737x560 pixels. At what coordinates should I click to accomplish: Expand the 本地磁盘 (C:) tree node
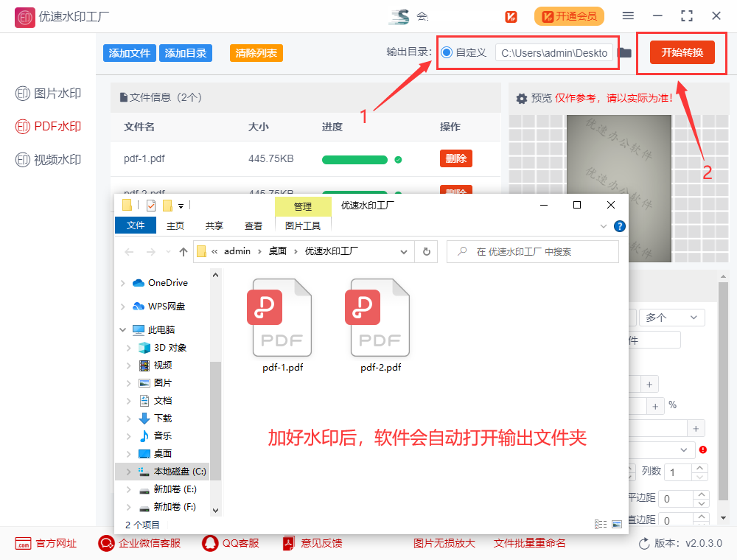tap(128, 471)
